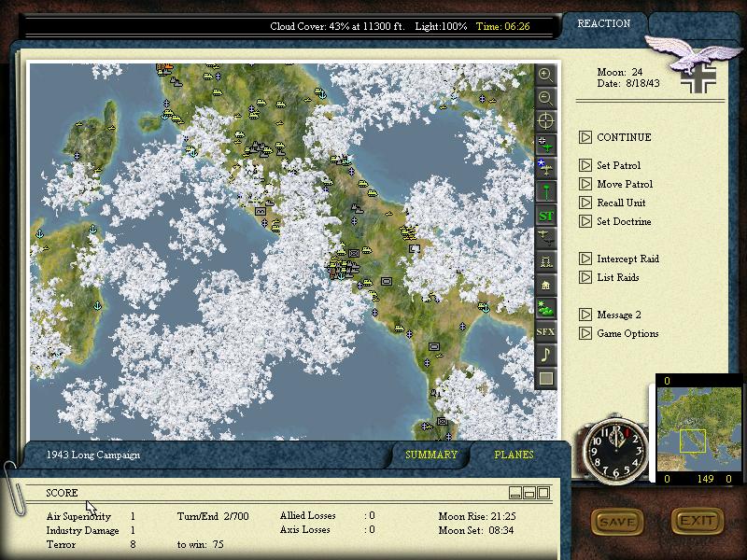Zoom in on the campaign map
747x560 pixels.
click(x=545, y=75)
